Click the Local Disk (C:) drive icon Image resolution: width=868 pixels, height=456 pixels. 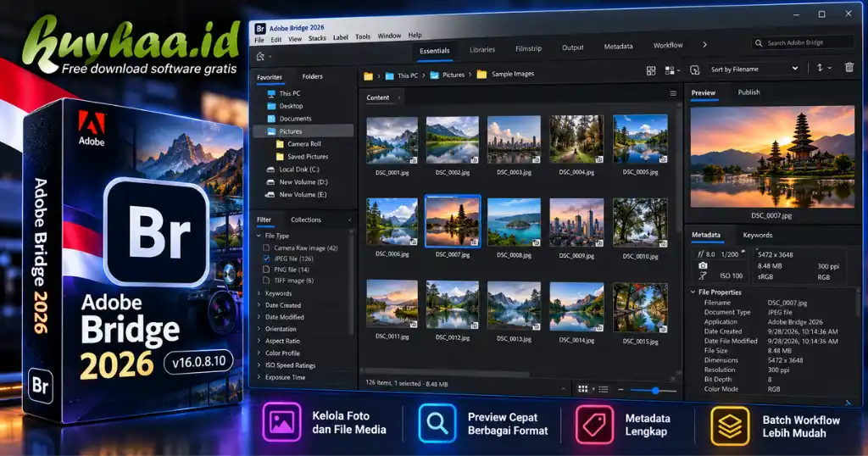click(270, 170)
